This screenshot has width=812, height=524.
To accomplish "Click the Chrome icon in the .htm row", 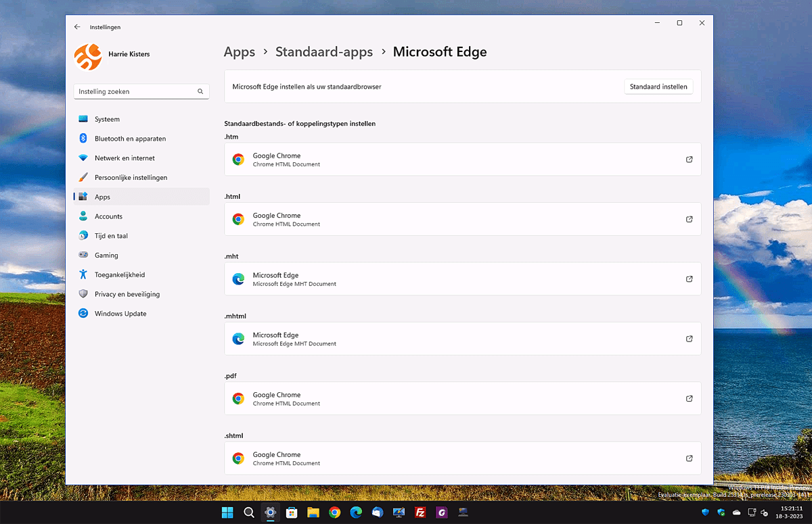I will [x=238, y=160].
